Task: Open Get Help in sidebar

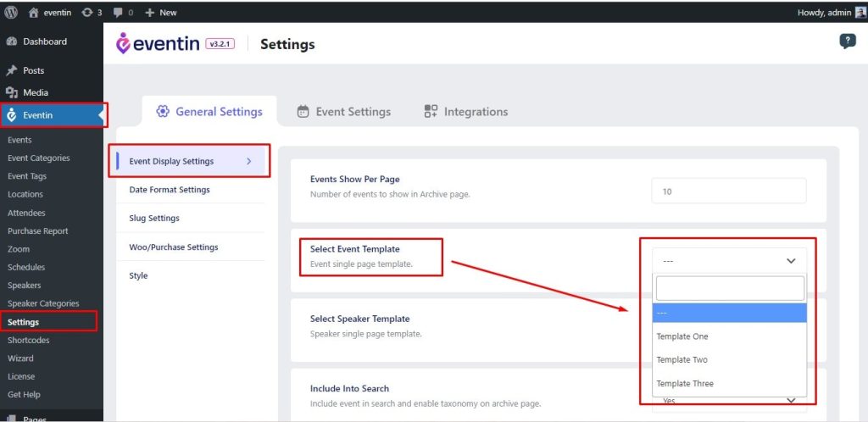Action: tap(24, 394)
